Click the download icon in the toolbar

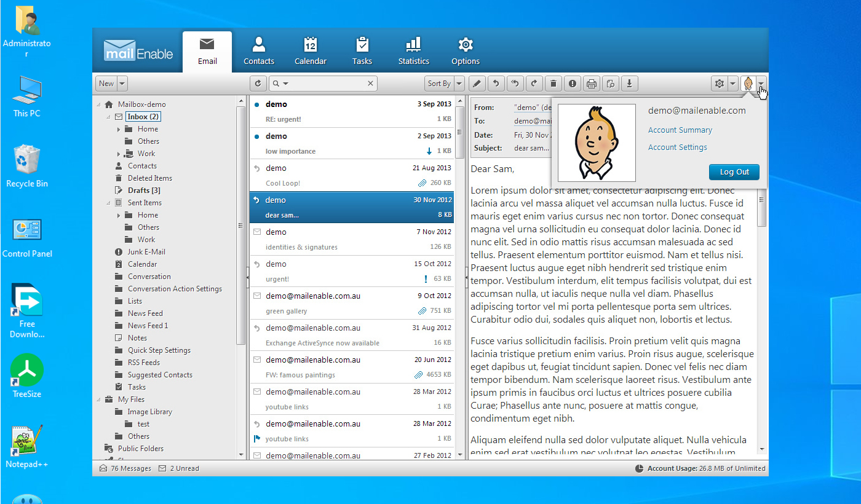(x=630, y=84)
